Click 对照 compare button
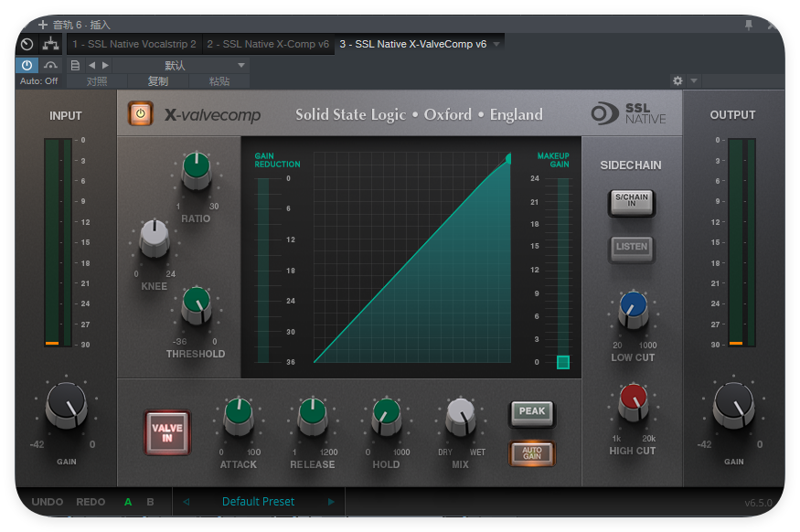 (x=97, y=81)
